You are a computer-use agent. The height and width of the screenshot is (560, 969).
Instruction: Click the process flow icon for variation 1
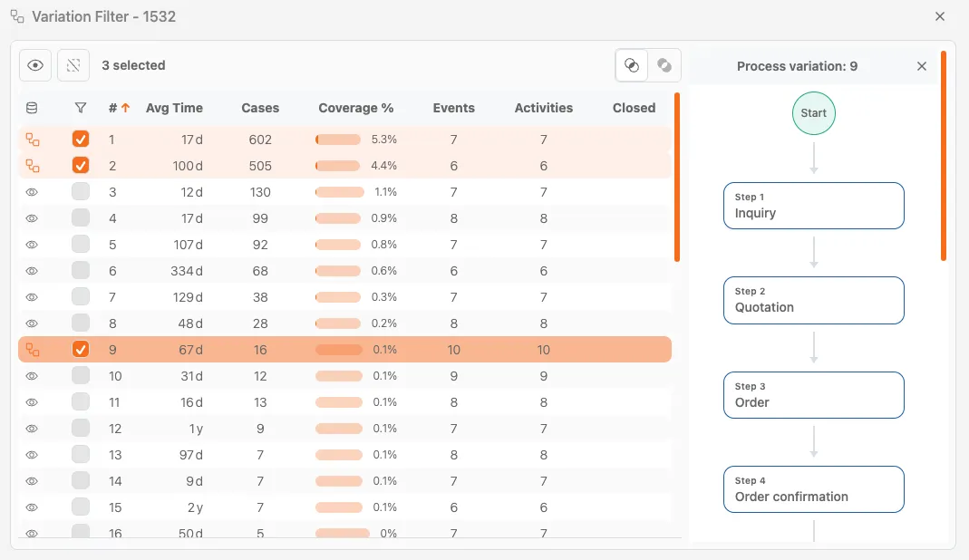click(33, 140)
